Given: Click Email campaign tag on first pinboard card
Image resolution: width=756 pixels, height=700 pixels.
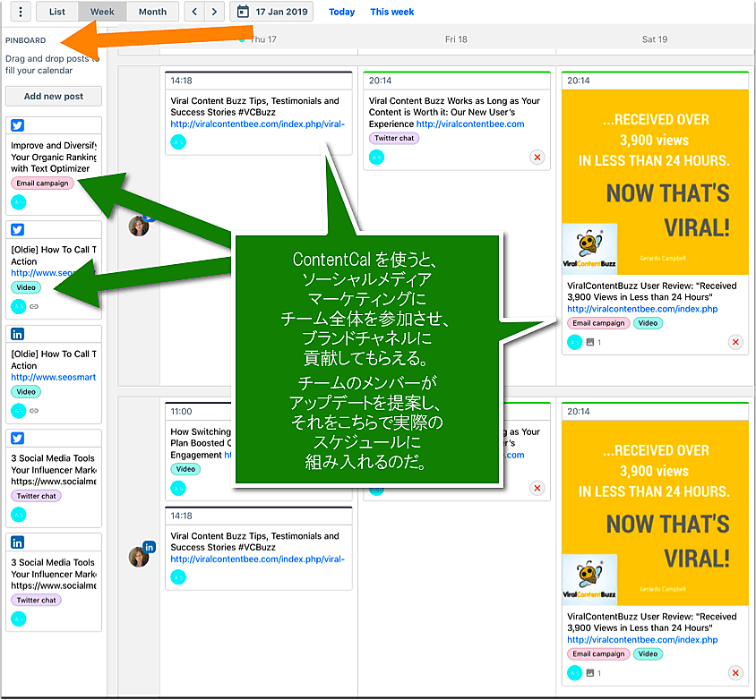Looking at the screenshot, I should (x=42, y=184).
